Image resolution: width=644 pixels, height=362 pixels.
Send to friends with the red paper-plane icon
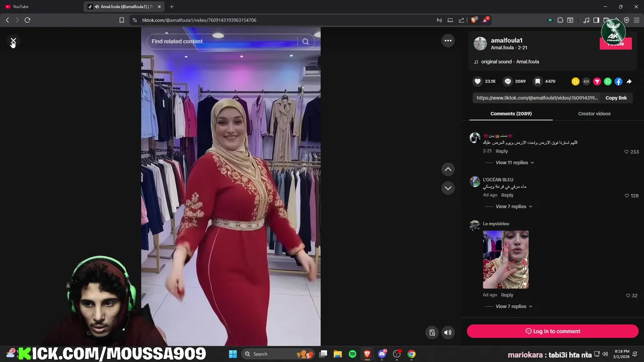(x=597, y=81)
